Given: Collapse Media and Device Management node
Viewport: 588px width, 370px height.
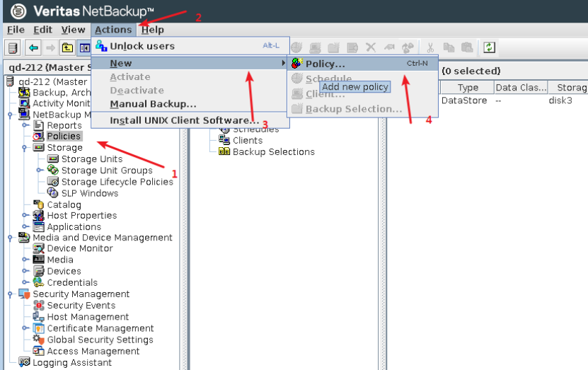Looking at the screenshot, I should pyautogui.click(x=10, y=238).
